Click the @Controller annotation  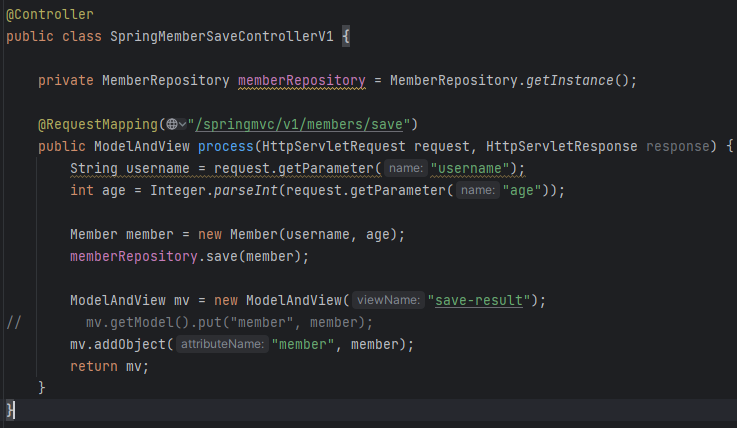(x=50, y=15)
